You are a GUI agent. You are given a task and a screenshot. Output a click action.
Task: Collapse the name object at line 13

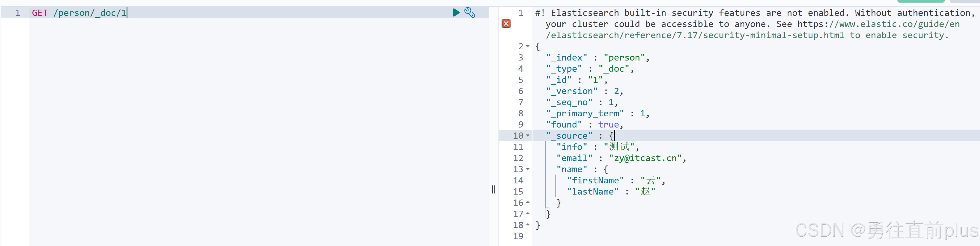point(528,169)
